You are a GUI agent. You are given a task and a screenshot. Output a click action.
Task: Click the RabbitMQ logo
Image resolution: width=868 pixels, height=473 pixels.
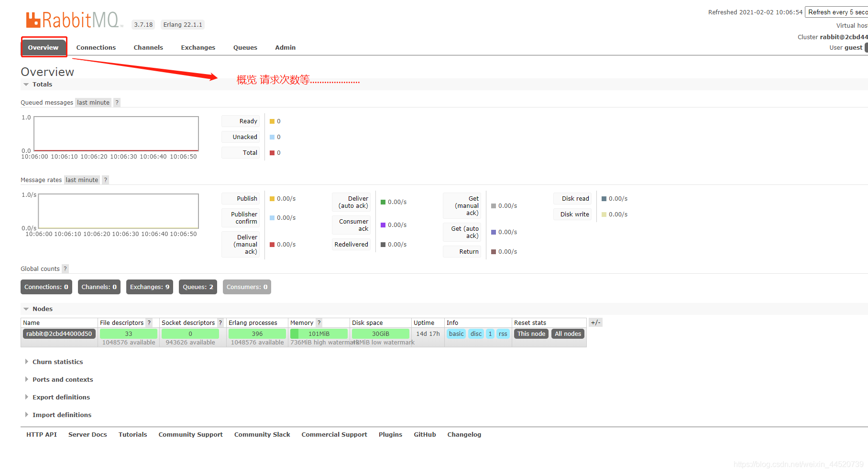click(x=74, y=20)
